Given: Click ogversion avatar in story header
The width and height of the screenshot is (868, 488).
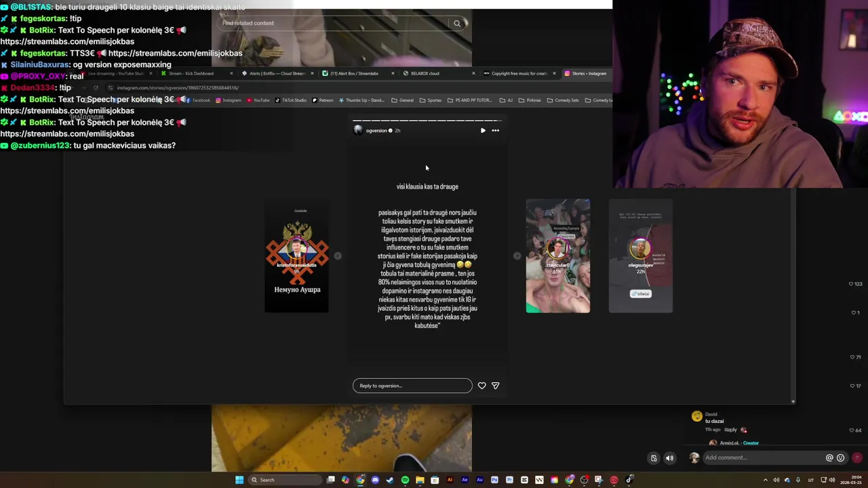Looking at the screenshot, I should (x=358, y=130).
